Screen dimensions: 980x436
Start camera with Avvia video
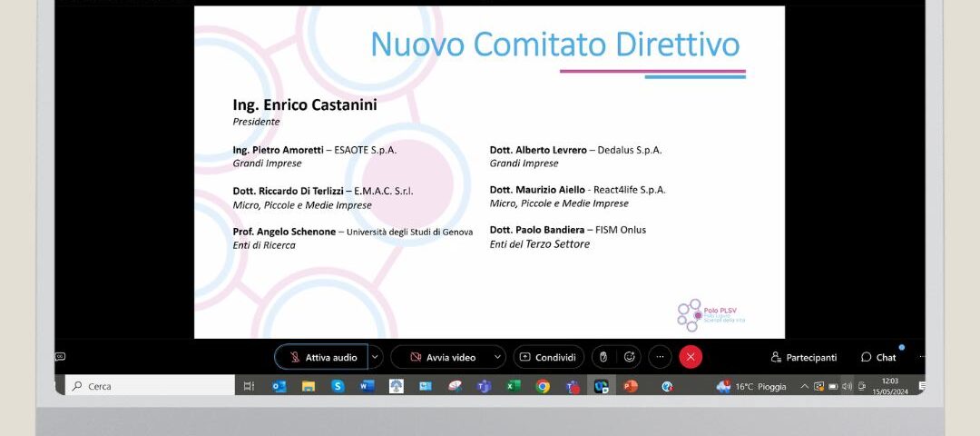(442, 357)
